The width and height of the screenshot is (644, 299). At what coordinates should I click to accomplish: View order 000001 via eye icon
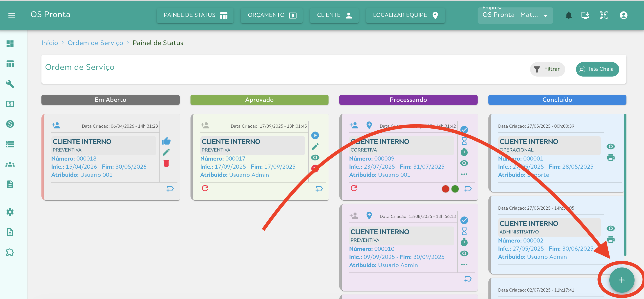point(610,147)
